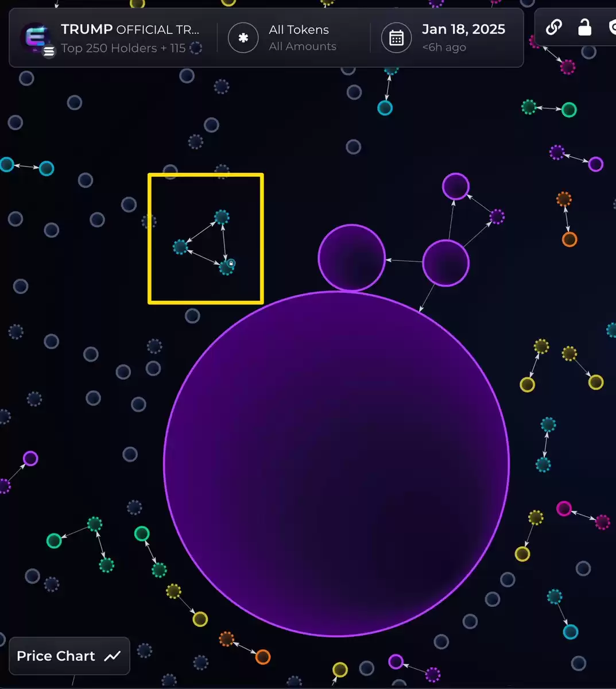Image resolution: width=616 pixels, height=689 pixels.
Task: Click the TRUMP token logo icon
Action: click(36, 38)
